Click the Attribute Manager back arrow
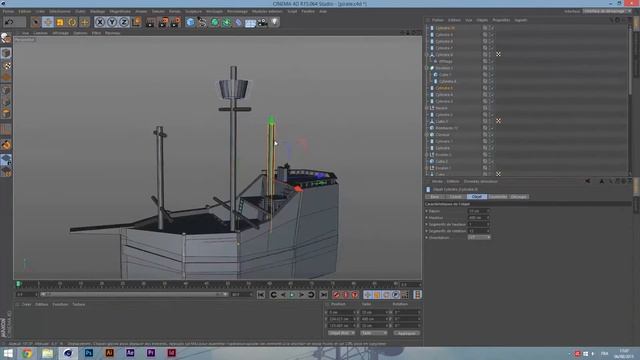 coord(587,181)
